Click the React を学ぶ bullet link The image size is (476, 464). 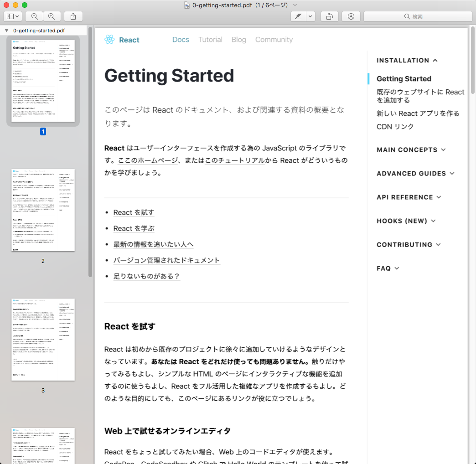(134, 228)
